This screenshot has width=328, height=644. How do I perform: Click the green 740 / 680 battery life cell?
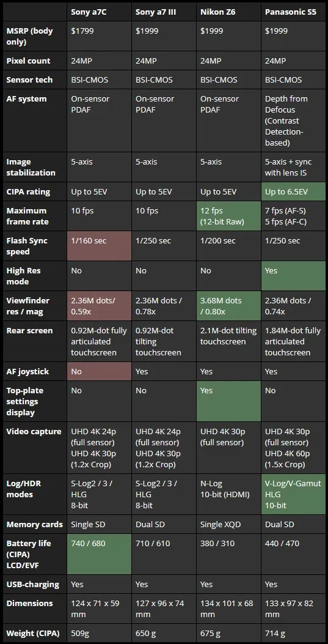[99, 554]
